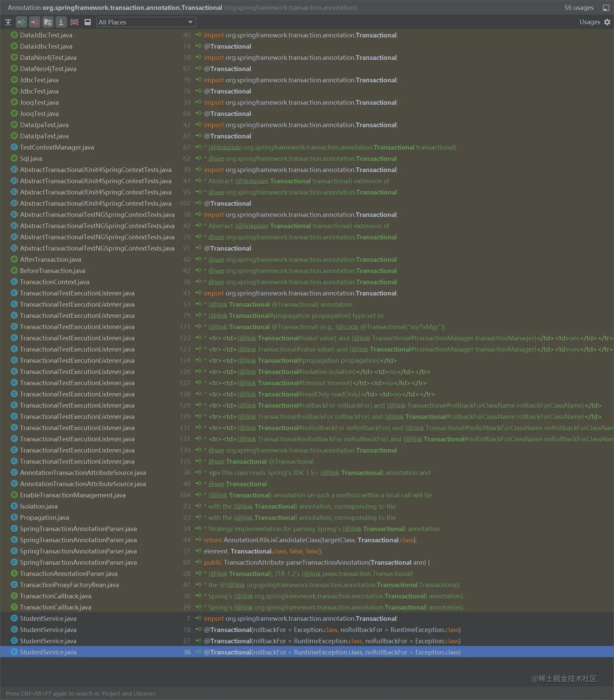Select AbstractTransactionalTestNGSpringContextTests.java line 91 usage

(x=307, y=248)
